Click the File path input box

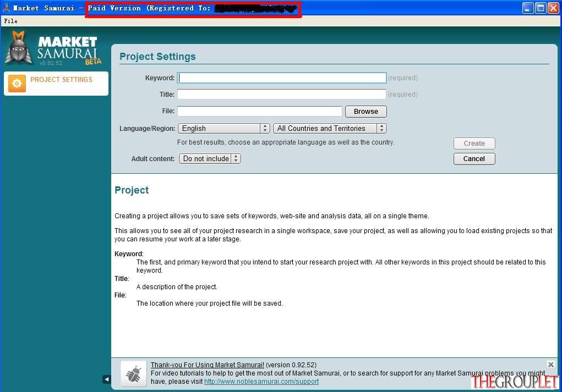pyautogui.click(x=259, y=112)
